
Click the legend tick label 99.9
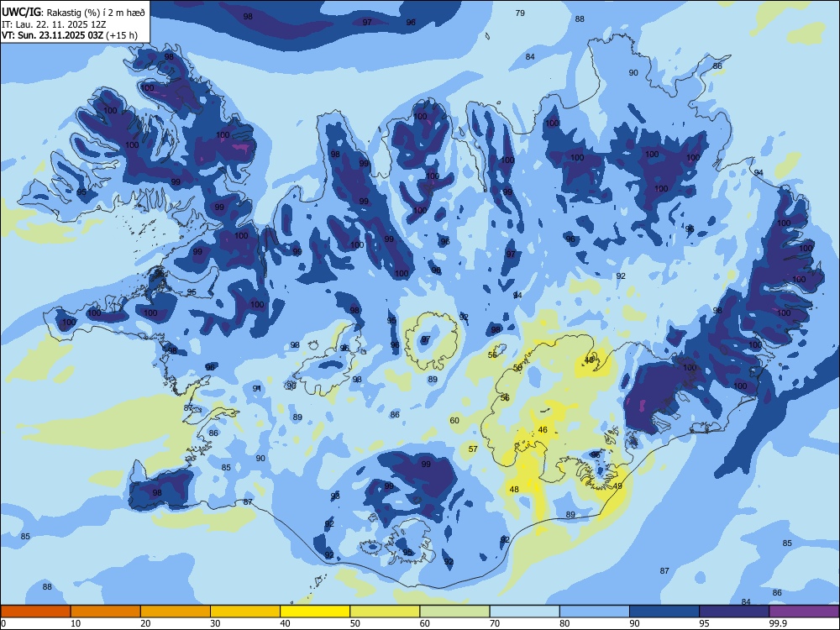pos(778,623)
